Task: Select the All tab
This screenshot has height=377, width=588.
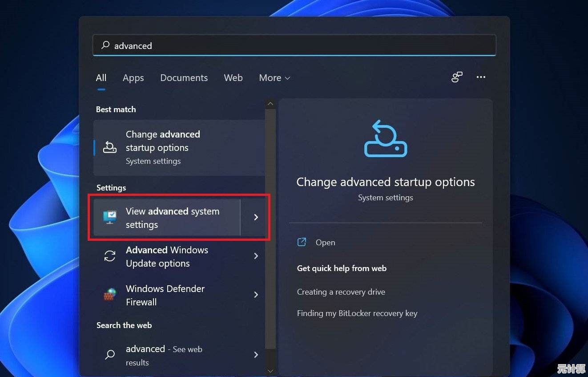Action: 101,78
